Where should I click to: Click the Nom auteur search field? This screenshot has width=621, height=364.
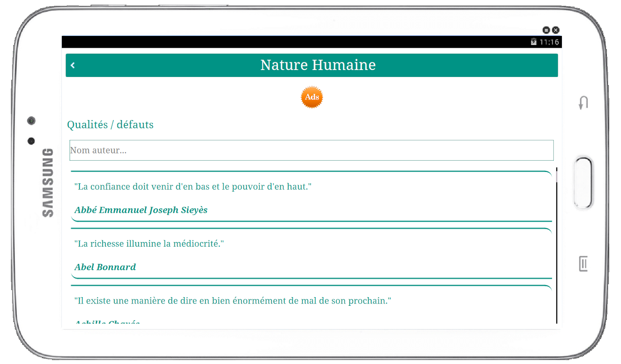[x=312, y=150]
